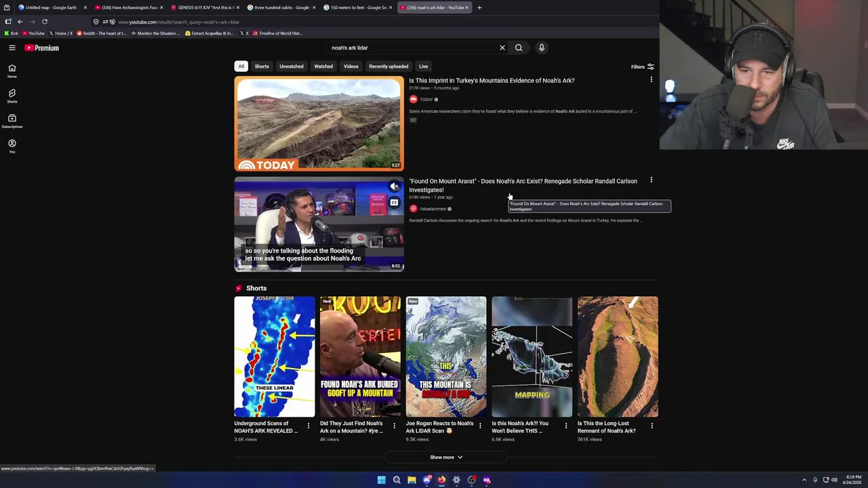Go back in browser history
This screenshot has height=488, width=868.
coord(20,22)
